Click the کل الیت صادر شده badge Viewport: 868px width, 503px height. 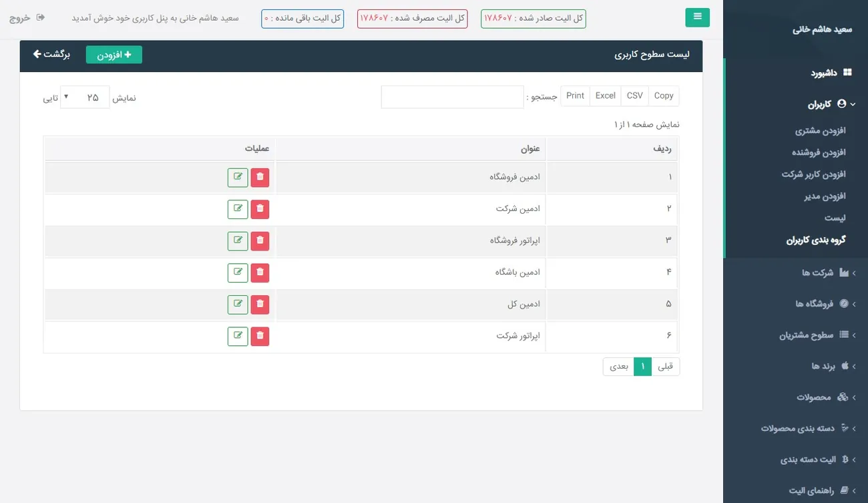click(x=533, y=19)
